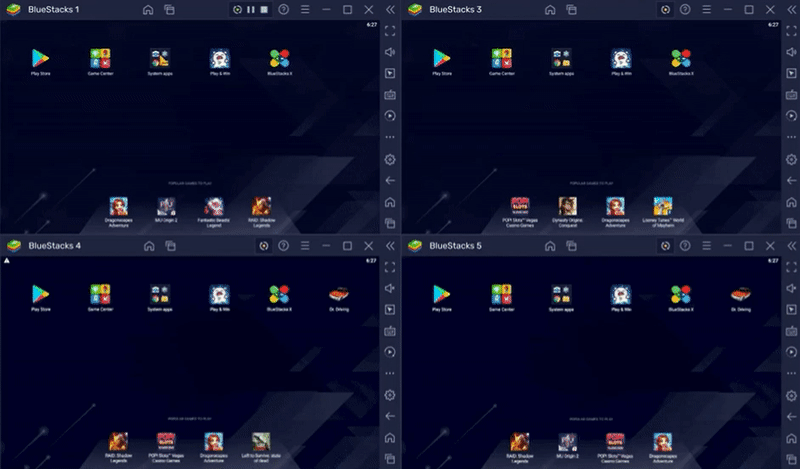
Task: Launch Dr. Driving in BlueStacks 4
Action: click(x=339, y=294)
